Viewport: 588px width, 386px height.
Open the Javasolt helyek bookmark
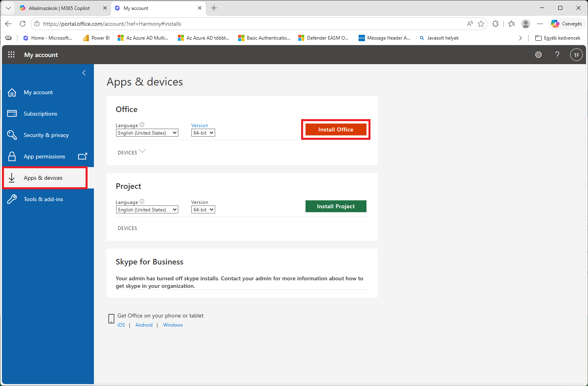[439, 38]
